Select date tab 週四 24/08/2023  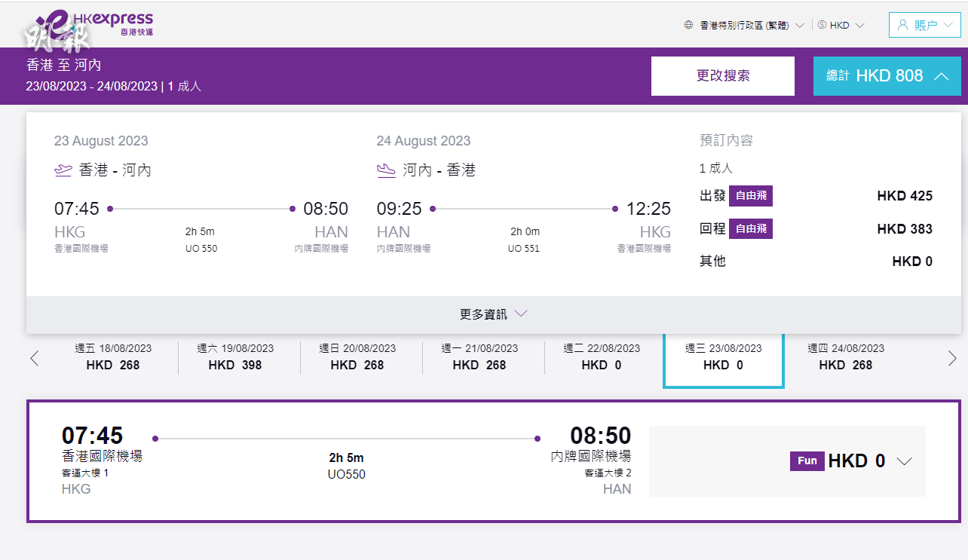[846, 357]
